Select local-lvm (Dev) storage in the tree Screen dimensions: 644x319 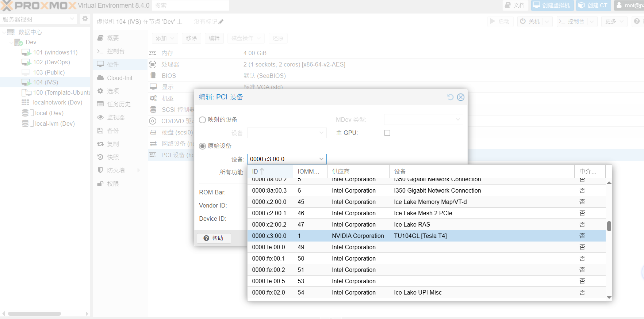click(55, 124)
